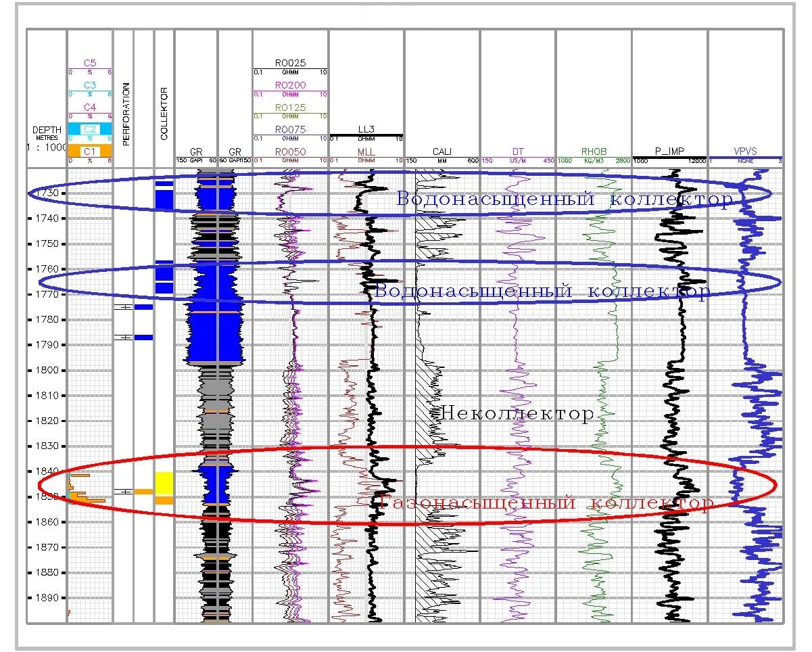Click the yellow collector interval block
The image size is (812, 652).
(x=164, y=484)
